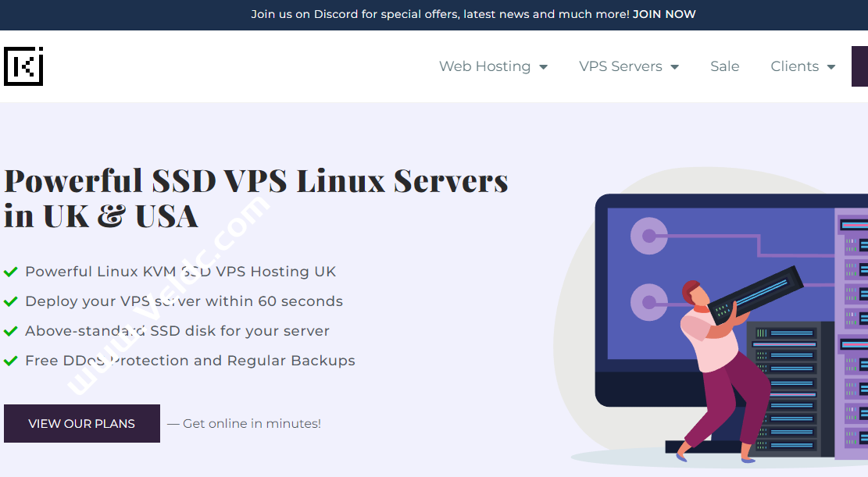Expand the Clients dropdown arrow
Viewport: 868px width, 477px height.
pyautogui.click(x=831, y=67)
